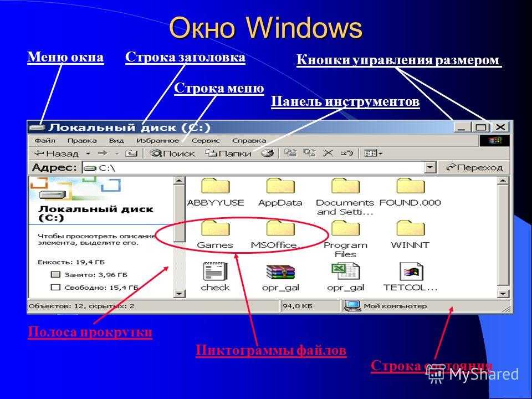The height and width of the screenshot is (399, 532).
Task: Click the left pane scrollbar down arrow
Action: click(179, 293)
